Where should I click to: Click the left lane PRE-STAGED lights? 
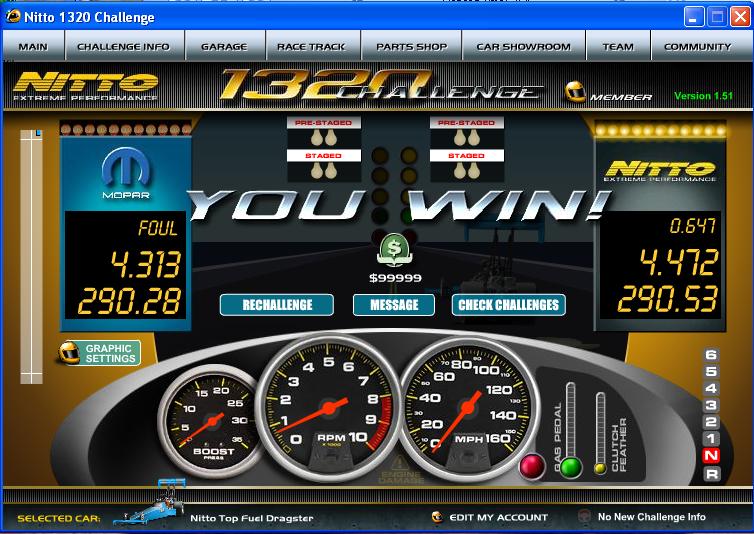tap(324, 131)
